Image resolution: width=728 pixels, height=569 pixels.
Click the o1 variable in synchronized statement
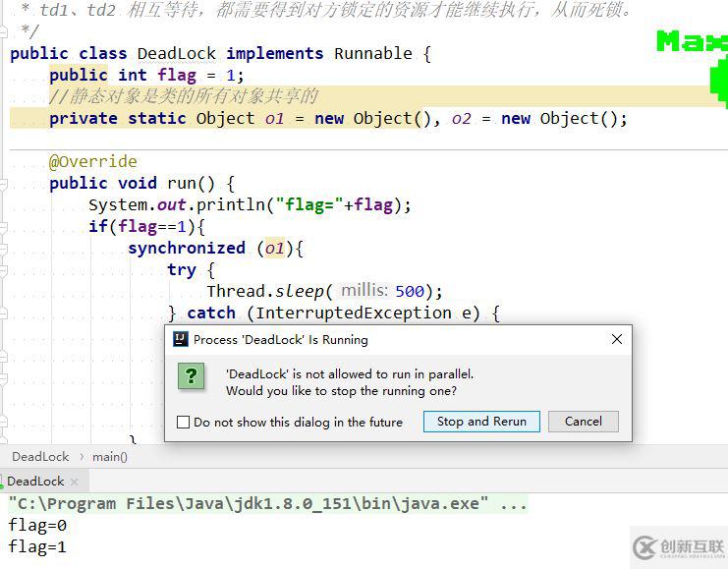[274, 248]
